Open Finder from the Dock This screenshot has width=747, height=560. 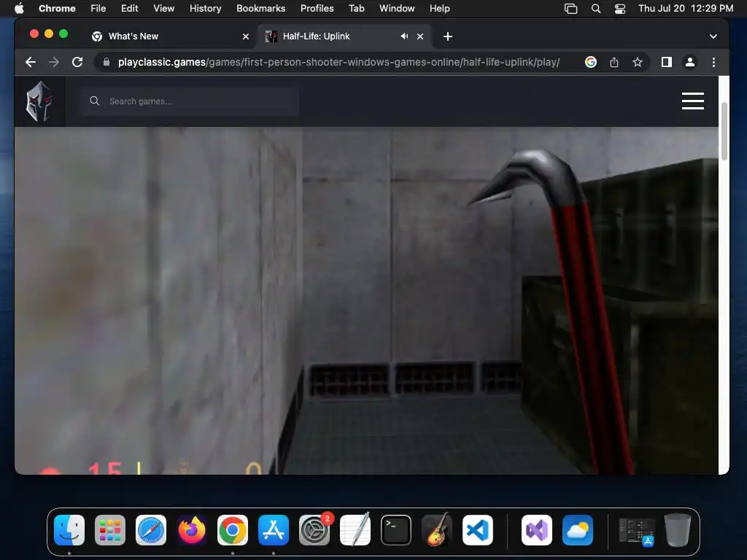(69, 530)
